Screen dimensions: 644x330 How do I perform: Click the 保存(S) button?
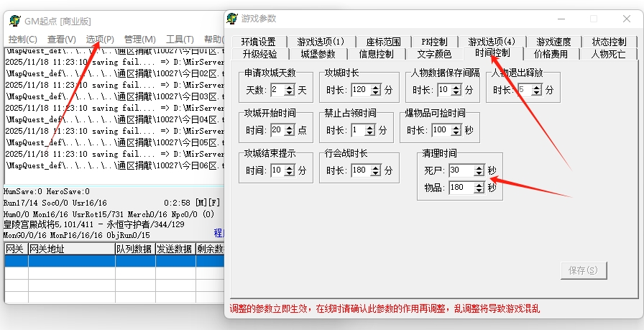point(583,270)
